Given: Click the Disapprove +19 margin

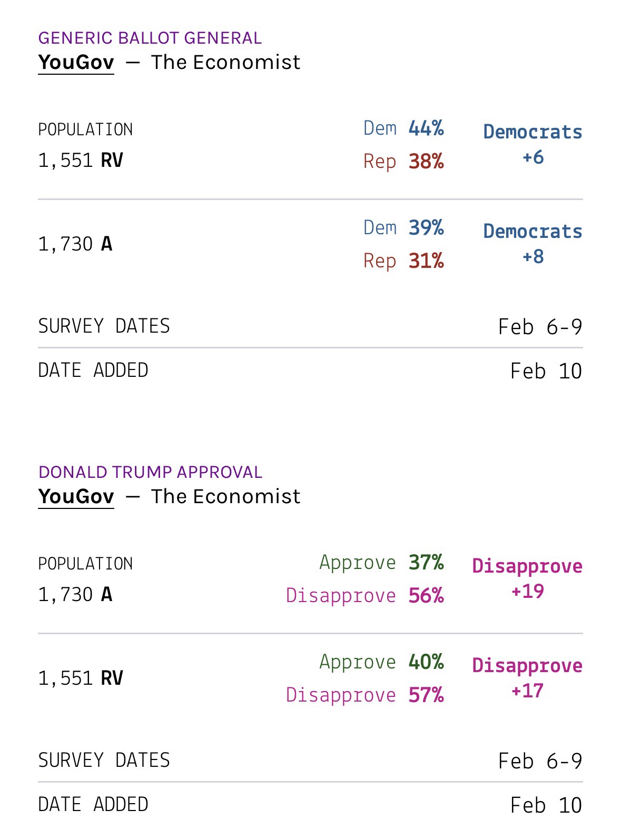Looking at the screenshot, I should click(x=527, y=578).
